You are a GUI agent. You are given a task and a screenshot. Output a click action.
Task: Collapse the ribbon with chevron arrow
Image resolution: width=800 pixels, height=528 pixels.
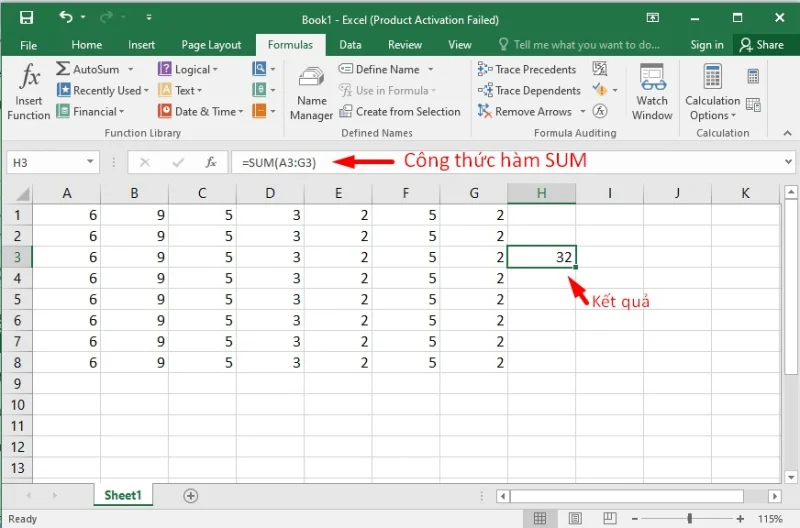[x=787, y=133]
